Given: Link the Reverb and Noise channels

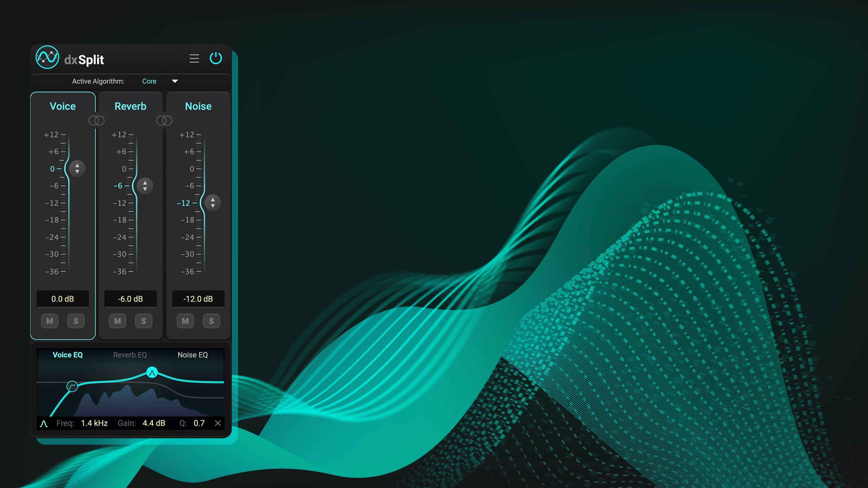Looking at the screenshot, I should (x=164, y=120).
